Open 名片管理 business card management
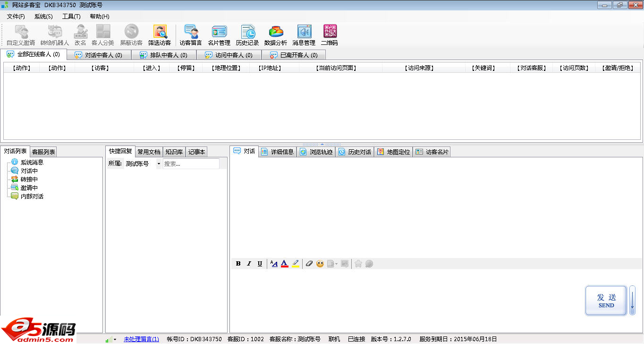Image resolution: width=644 pixels, height=344 pixels. click(x=219, y=35)
